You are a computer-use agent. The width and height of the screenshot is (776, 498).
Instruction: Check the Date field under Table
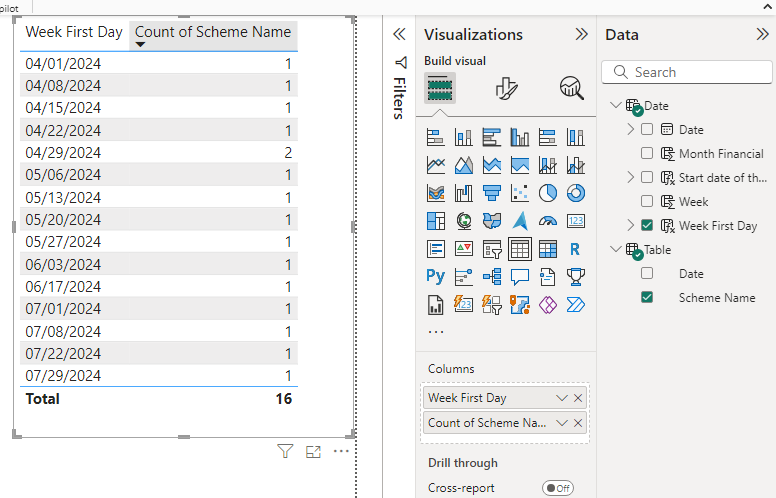pyautogui.click(x=647, y=273)
